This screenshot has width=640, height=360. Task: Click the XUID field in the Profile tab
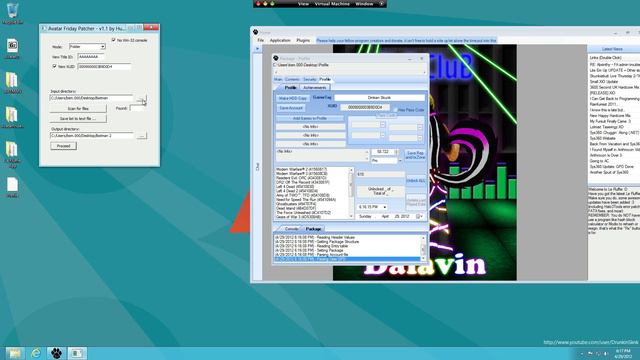point(365,107)
